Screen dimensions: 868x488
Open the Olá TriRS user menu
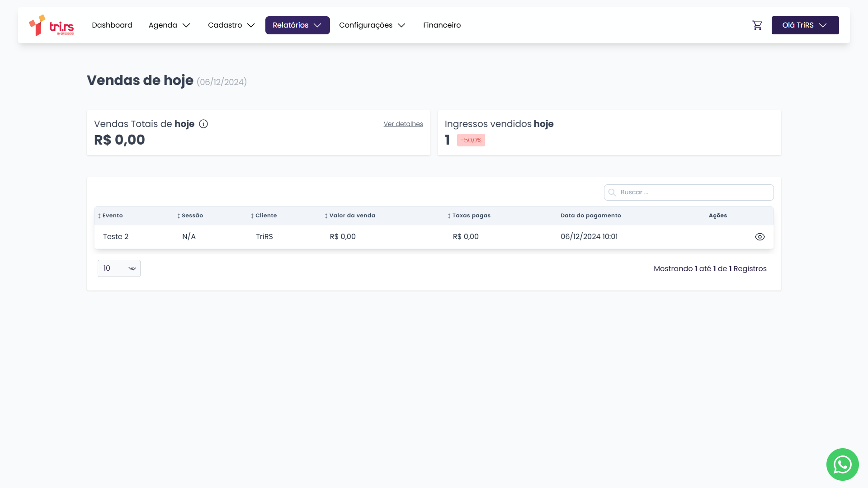(805, 25)
